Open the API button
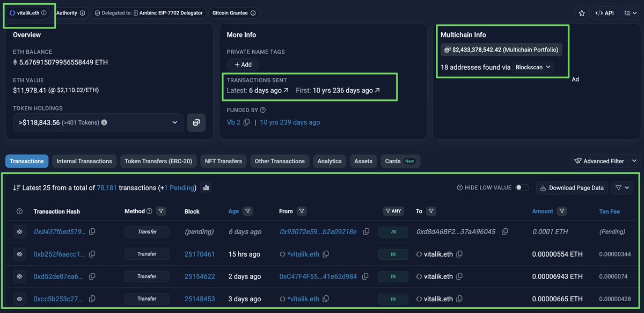 pos(604,13)
